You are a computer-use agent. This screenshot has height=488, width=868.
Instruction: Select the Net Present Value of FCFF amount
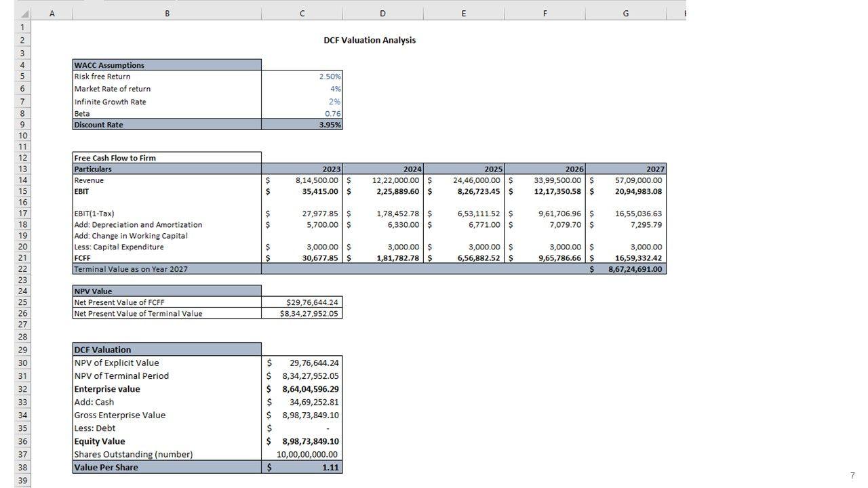302,302
